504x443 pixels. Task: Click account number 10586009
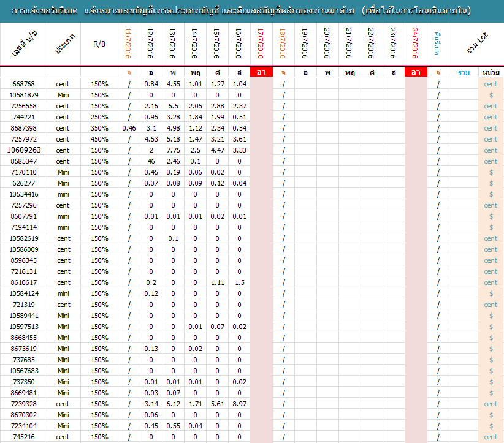23,249
